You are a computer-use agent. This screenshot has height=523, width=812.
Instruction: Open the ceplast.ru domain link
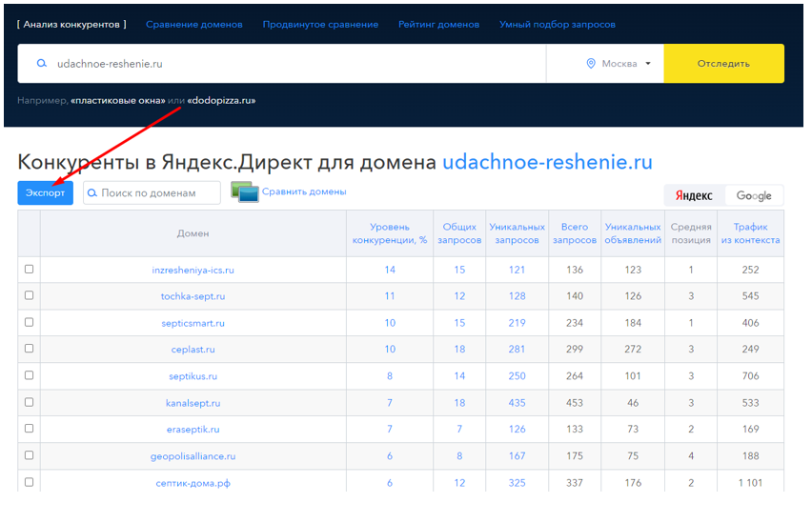coord(193,350)
